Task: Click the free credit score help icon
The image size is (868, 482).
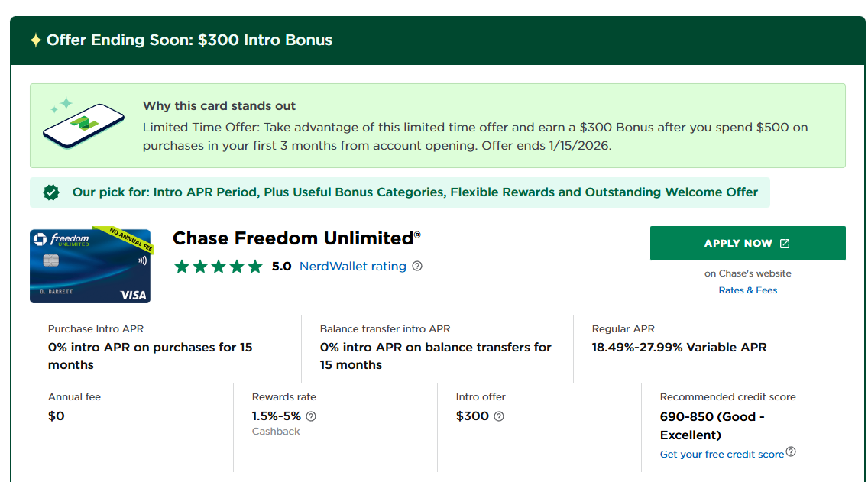Action: (791, 451)
